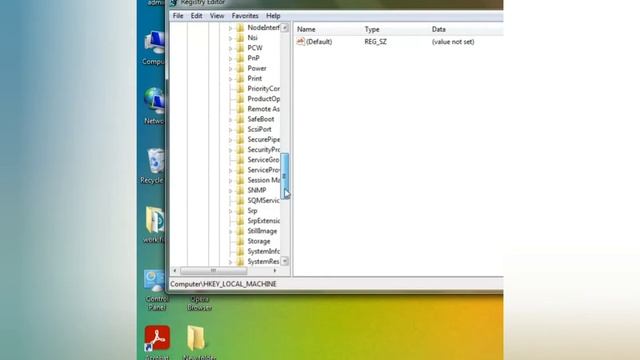Open the File menu
The image size is (640, 360).
[x=178, y=16]
